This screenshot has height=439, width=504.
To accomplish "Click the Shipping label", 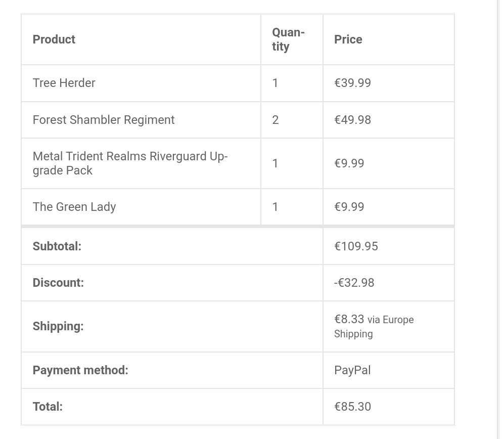I will pos(58,326).
